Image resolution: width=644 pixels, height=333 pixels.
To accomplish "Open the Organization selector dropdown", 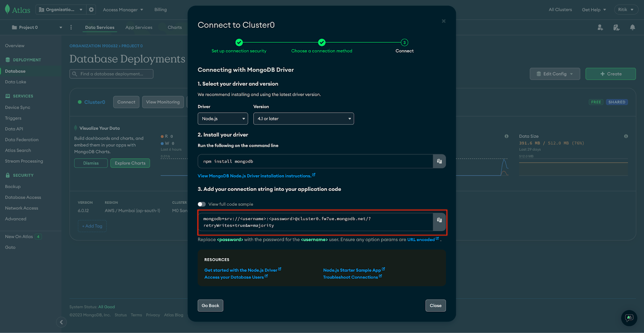I will pyautogui.click(x=61, y=10).
